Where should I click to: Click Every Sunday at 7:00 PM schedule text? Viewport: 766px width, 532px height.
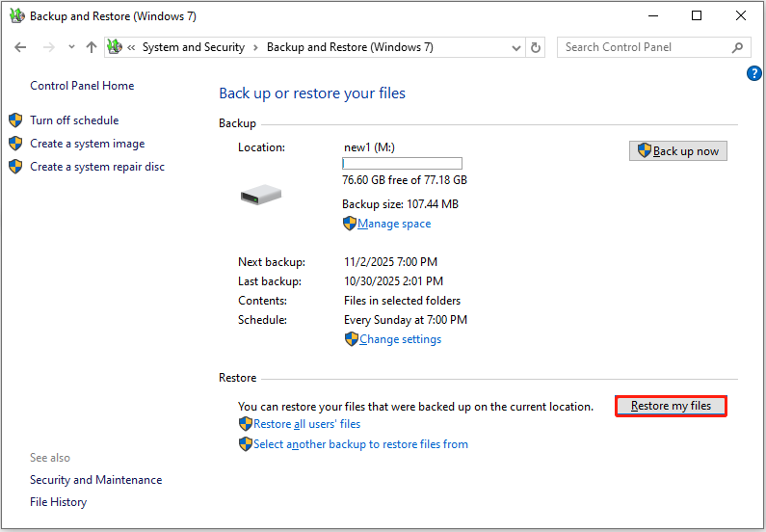(x=406, y=320)
